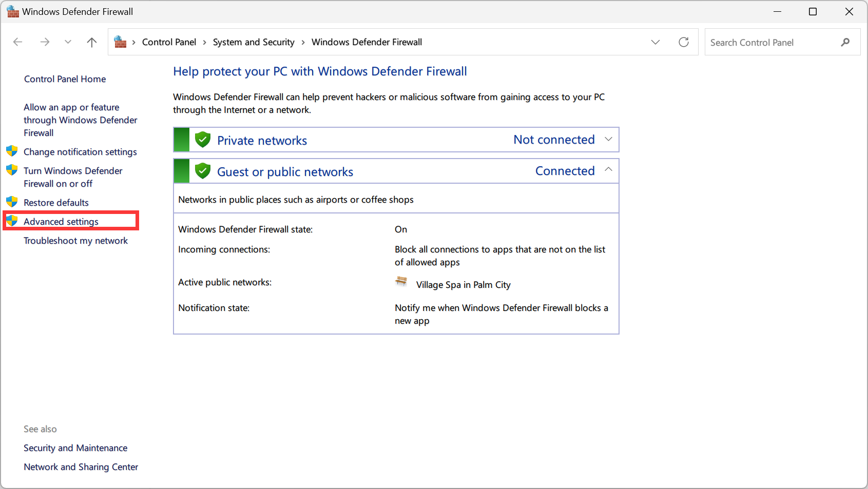The image size is (868, 489).
Task: Go up one level with up arrow
Action: click(92, 42)
